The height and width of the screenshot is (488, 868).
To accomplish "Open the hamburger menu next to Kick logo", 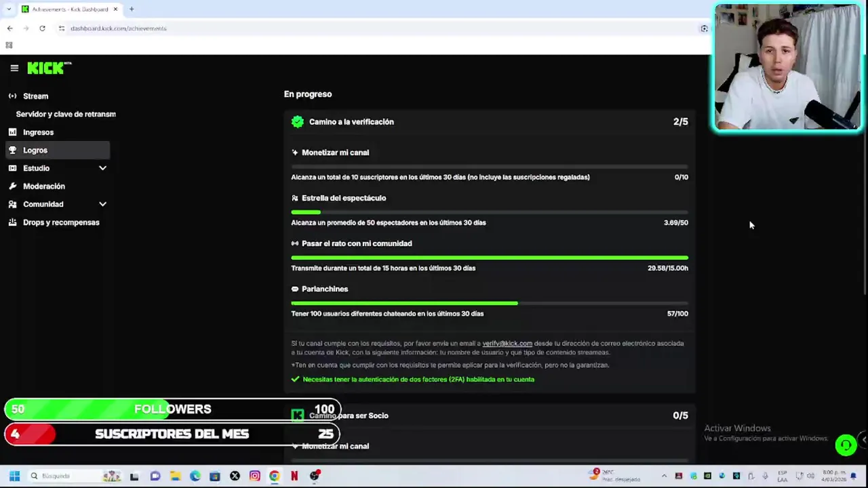I will [14, 68].
